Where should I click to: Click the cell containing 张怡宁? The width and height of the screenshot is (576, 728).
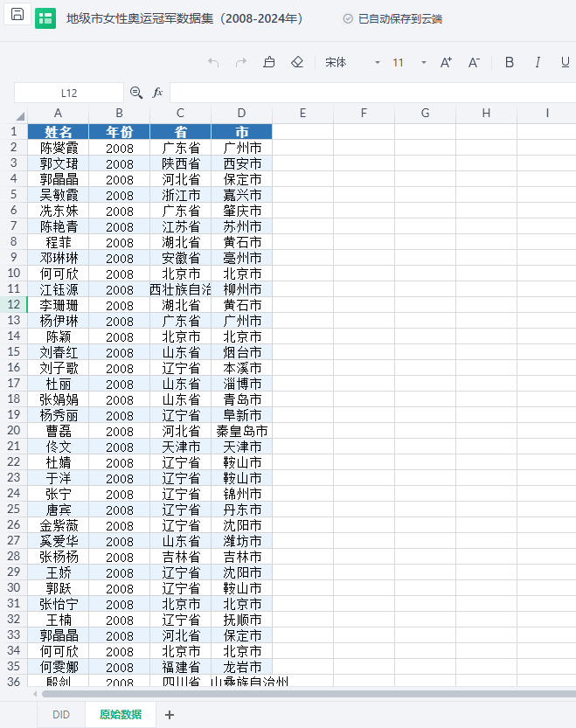tap(58, 604)
